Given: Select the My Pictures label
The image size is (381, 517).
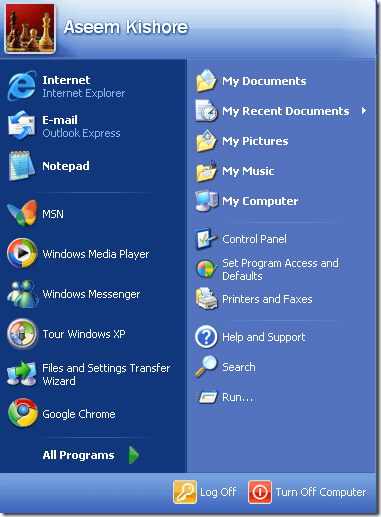Looking at the screenshot, I should click(x=255, y=141).
